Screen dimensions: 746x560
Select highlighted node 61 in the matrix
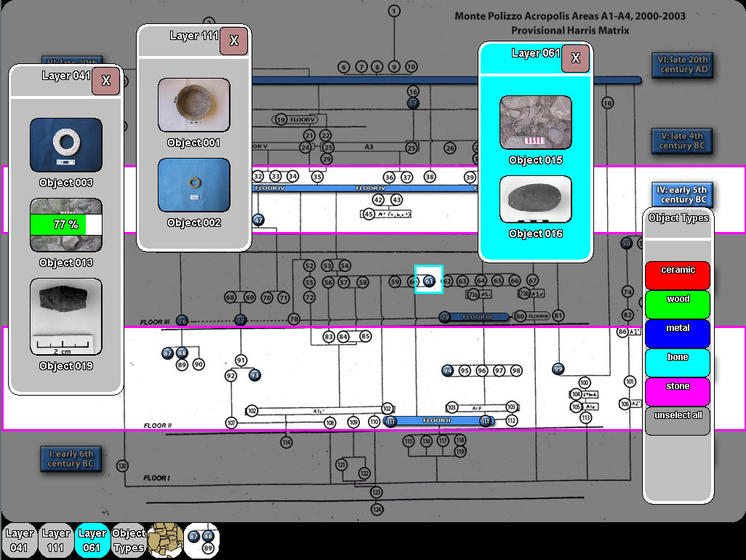[x=429, y=281]
